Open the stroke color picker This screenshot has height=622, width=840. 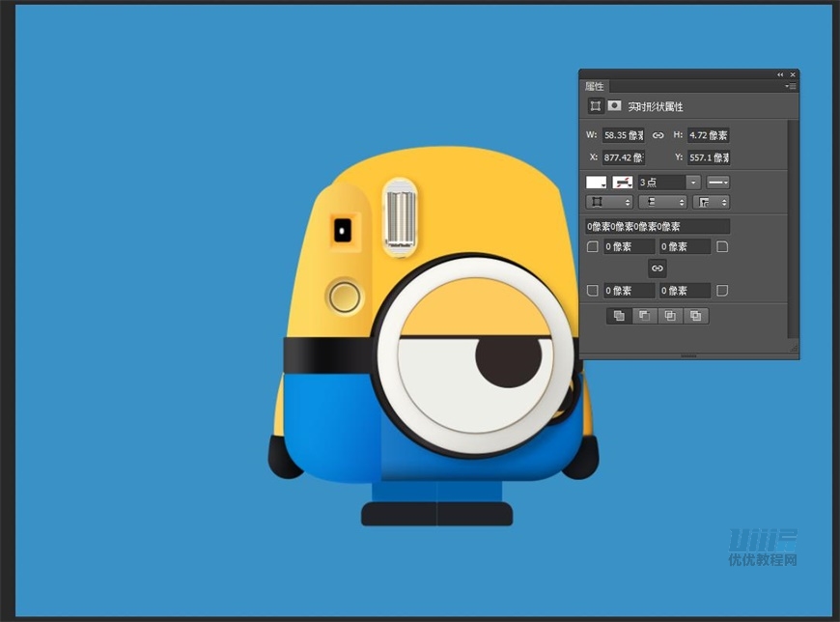pos(623,182)
